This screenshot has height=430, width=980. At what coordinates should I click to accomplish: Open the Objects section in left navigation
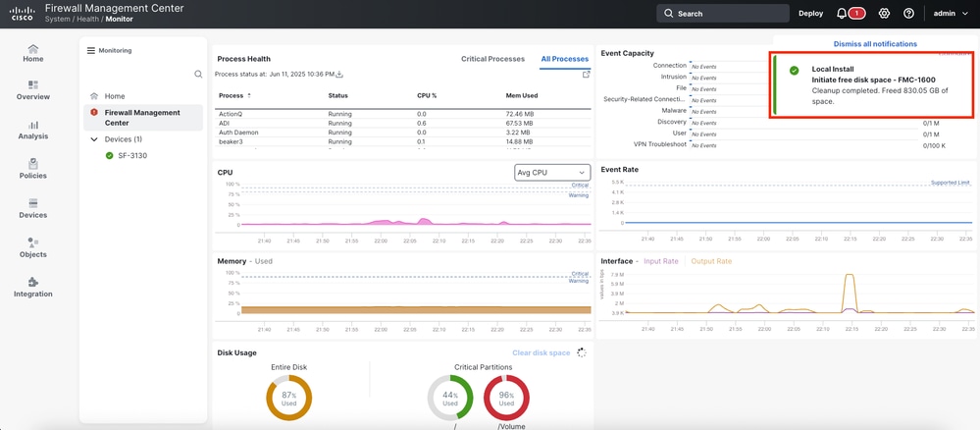coord(33,247)
